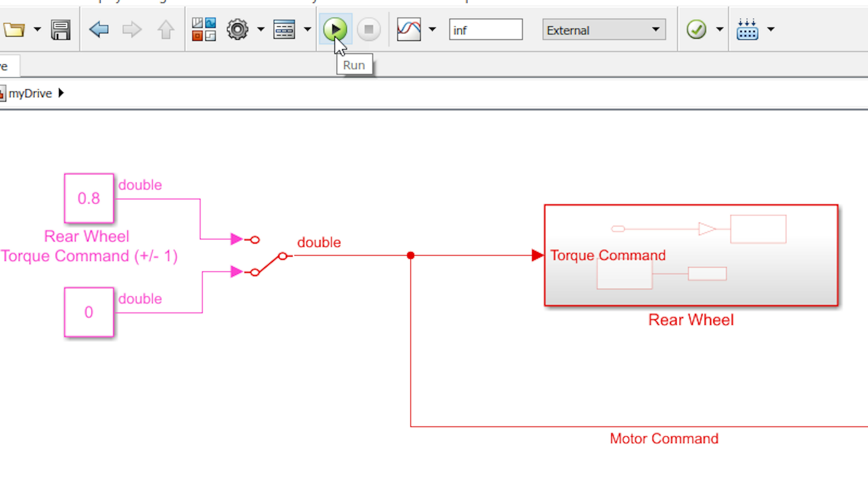The image size is (868, 488).
Task: Click the Rear Wheel Torque Command label
Action: [89, 246]
